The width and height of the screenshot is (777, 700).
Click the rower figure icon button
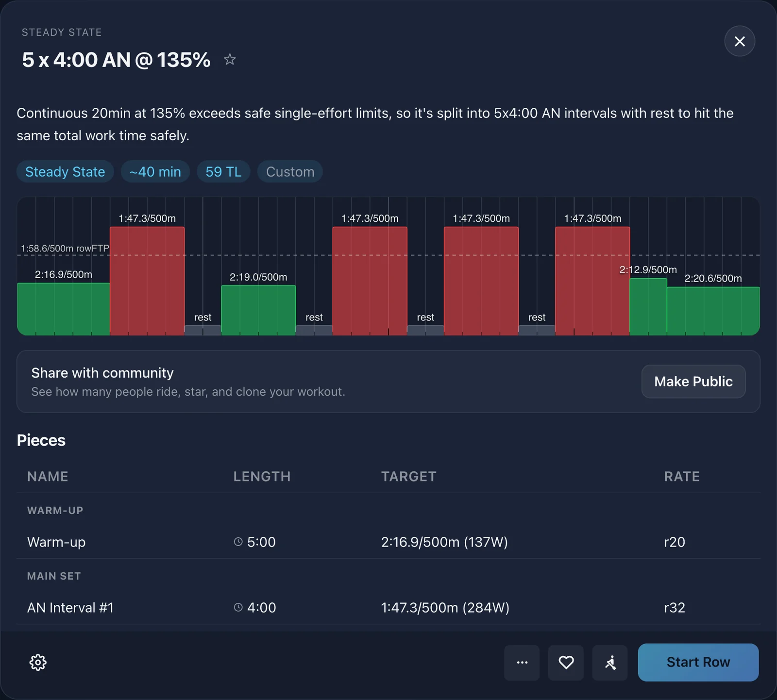coord(610,663)
